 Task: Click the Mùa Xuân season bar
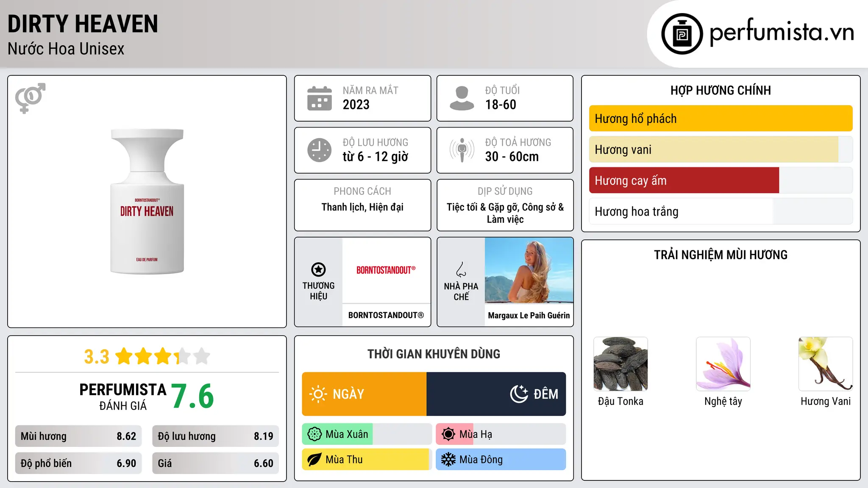367,434
